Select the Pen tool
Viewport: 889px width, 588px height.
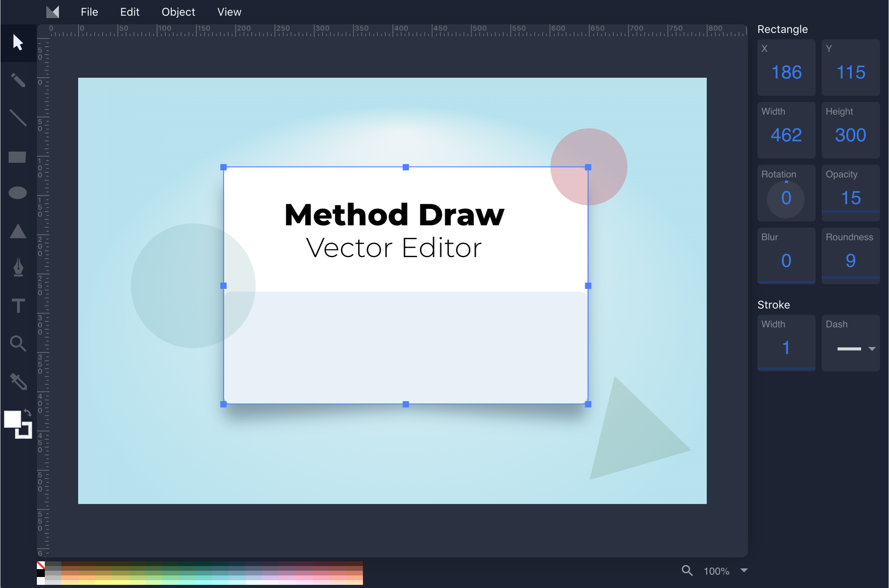coord(18,267)
